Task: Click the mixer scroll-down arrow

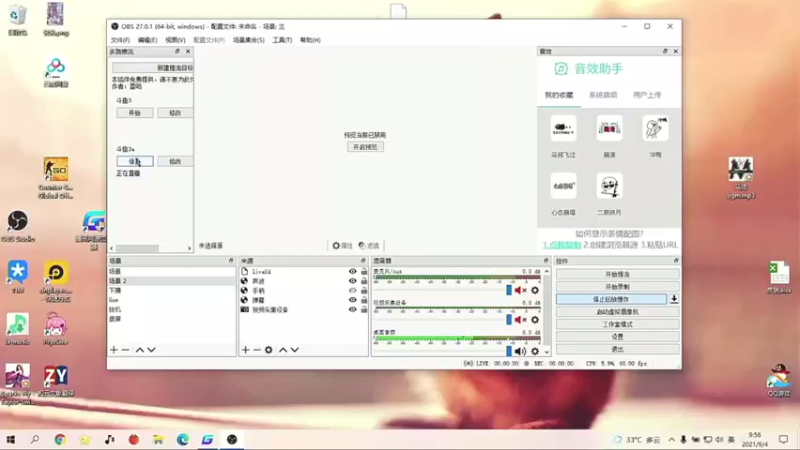Action: [x=546, y=352]
